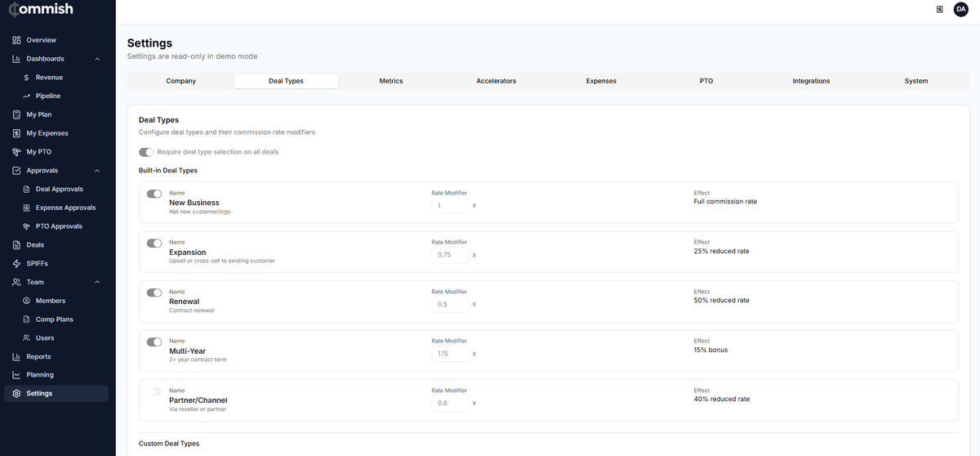
Task: Click 'Upsell or cross-sell to existing customer' text
Action: pyautogui.click(x=222, y=261)
